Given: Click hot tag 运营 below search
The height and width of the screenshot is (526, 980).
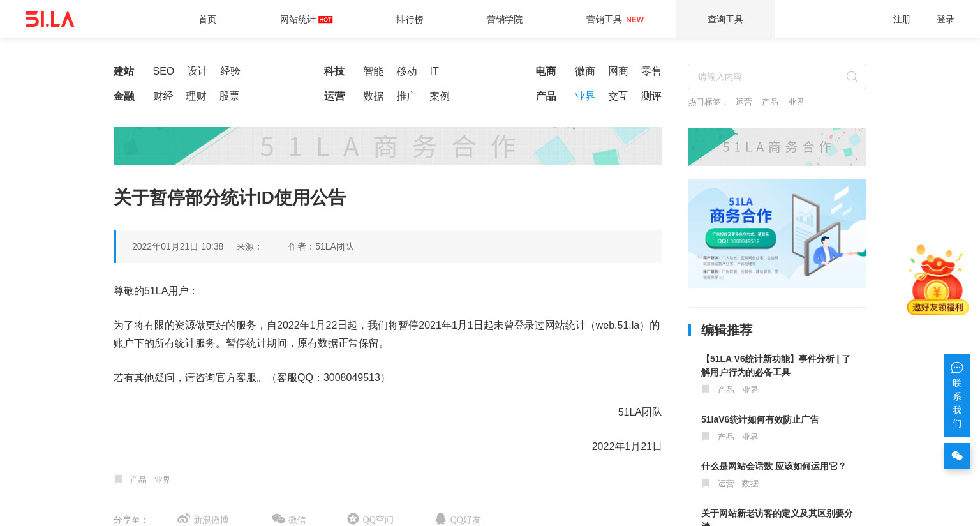Looking at the screenshot, I should (744, 102).
